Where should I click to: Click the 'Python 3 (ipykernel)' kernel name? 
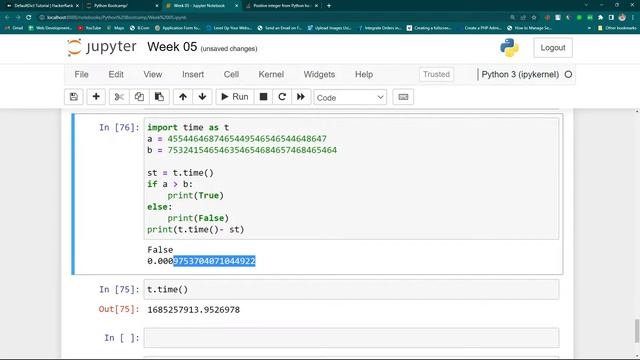coord(520,74)
